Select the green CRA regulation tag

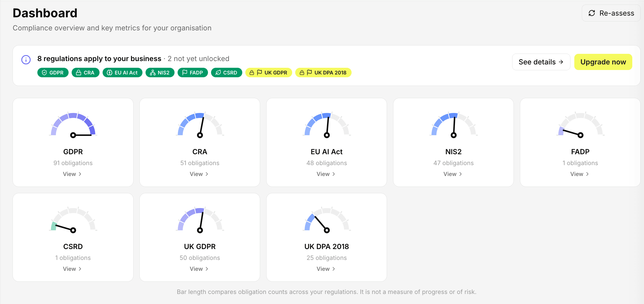[x=86, y=73]
